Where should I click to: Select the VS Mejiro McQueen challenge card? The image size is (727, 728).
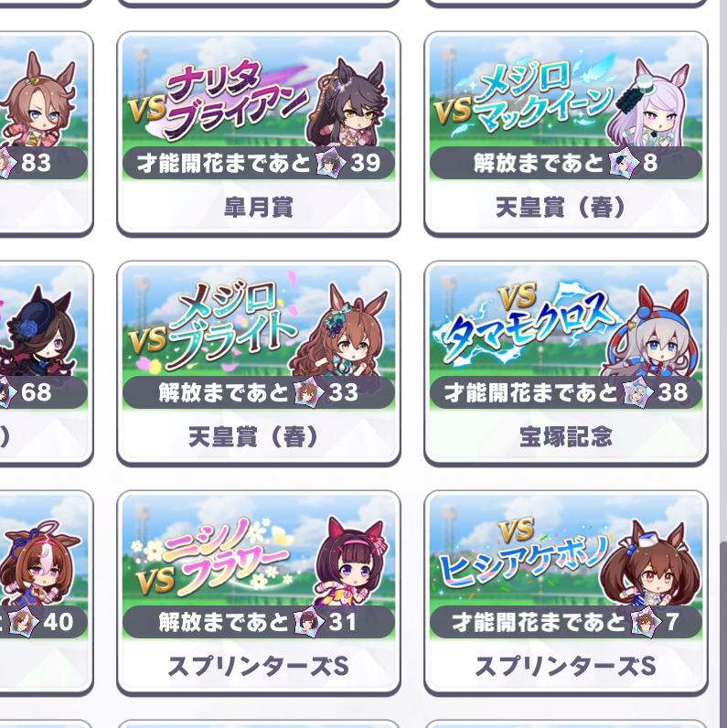pyautogui.click(x=566, y=134)
